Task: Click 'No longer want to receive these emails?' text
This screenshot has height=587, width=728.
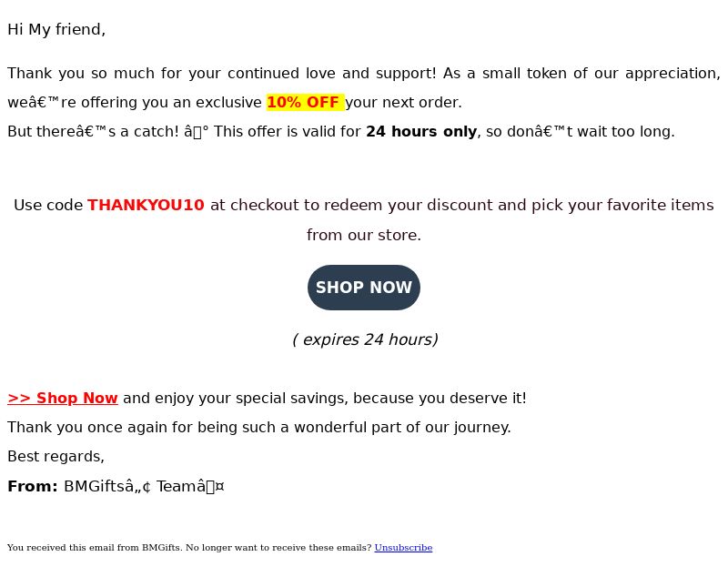Action: pos(278,548)
